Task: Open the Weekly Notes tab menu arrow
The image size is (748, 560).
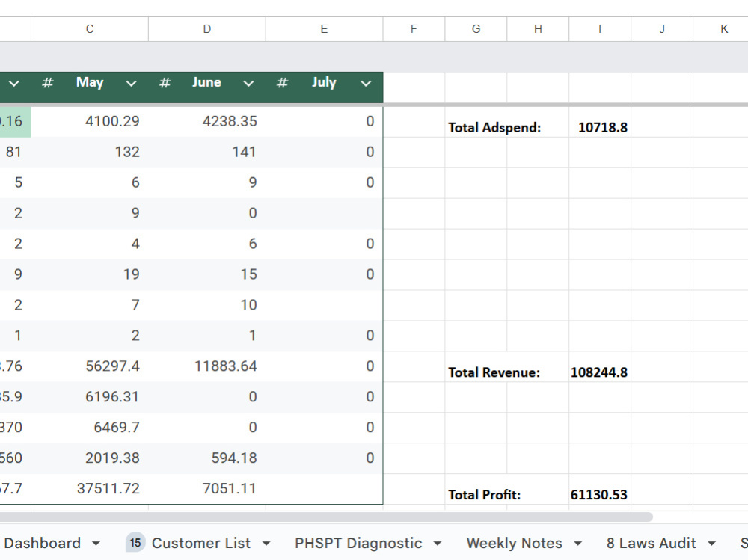Action: [577, 544]
